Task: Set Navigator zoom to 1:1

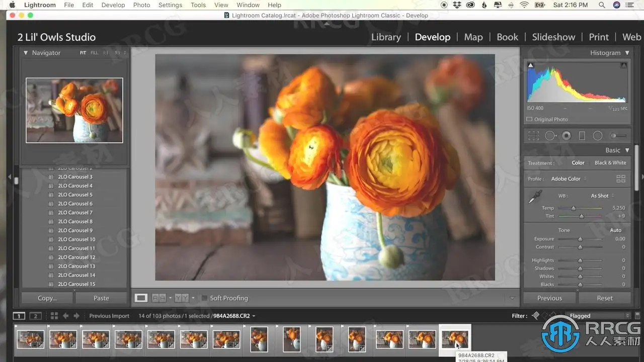Action: (106, 53)
